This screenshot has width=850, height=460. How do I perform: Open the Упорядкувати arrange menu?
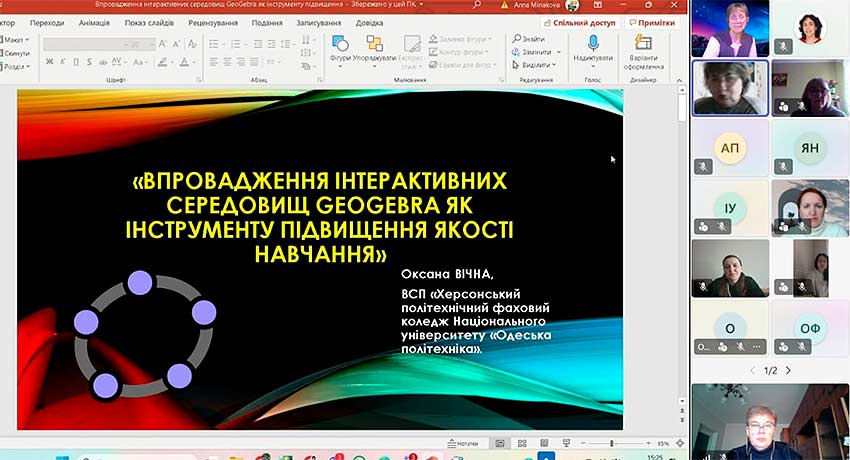(374, 49)
